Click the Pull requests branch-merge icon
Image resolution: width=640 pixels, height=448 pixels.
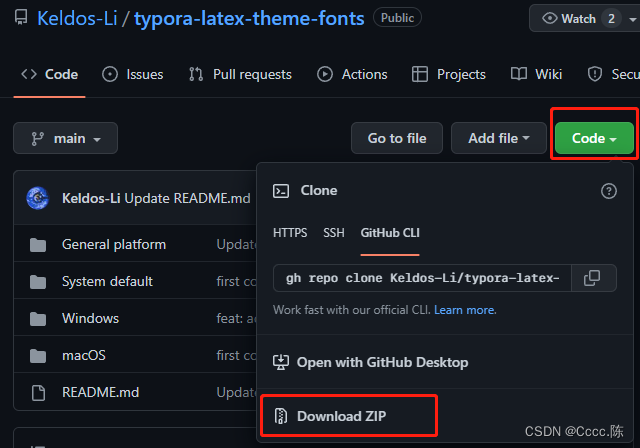pos(196,74)
